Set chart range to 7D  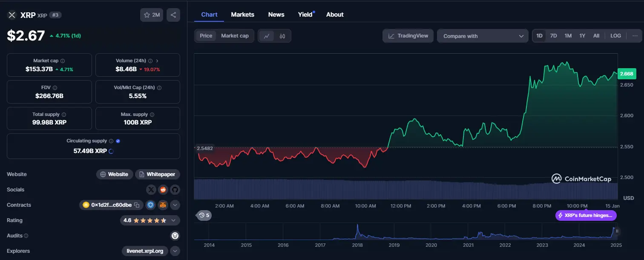(x=553, y=36)
